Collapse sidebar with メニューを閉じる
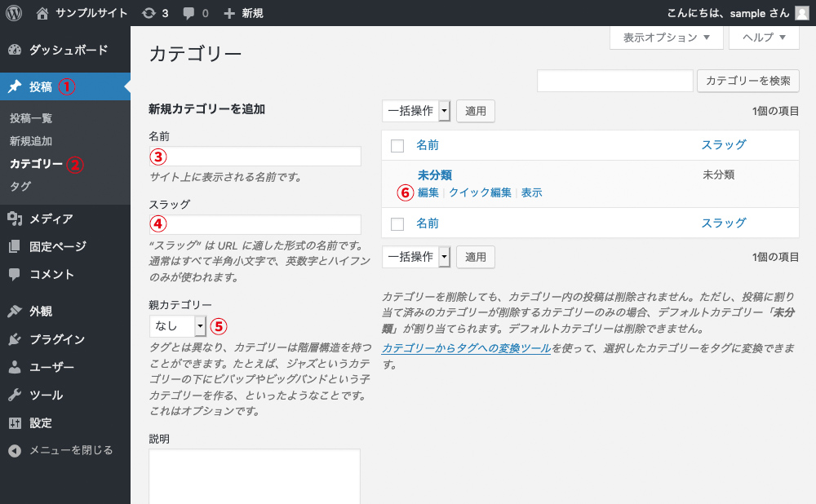Image resolution: width=816 pixels, height=504 pixels. pos(70,450)
